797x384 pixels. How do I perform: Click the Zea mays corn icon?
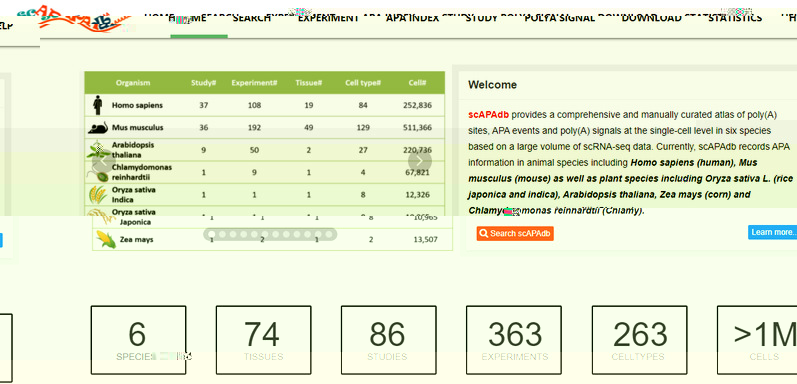coord(106,240)
